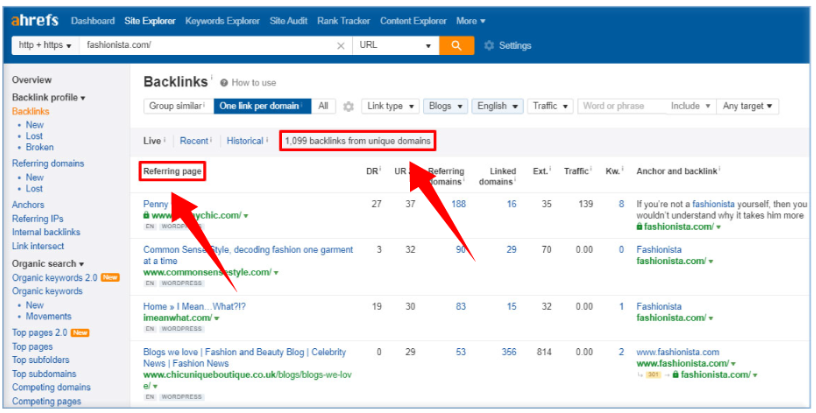The width and height of the screenshot is (816, 413).
Task: Open the Common Sense Style referring page link
Action: pyautogui.click(x=248, y=255)
